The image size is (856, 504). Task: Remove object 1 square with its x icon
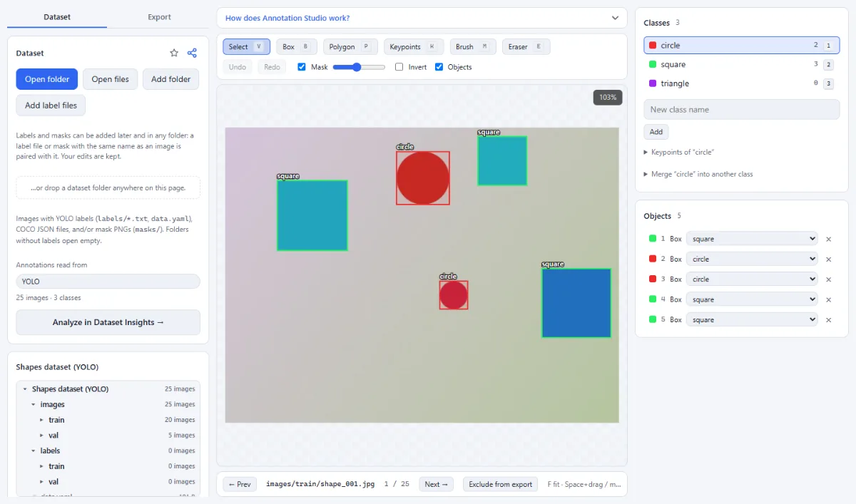(828, 239)
